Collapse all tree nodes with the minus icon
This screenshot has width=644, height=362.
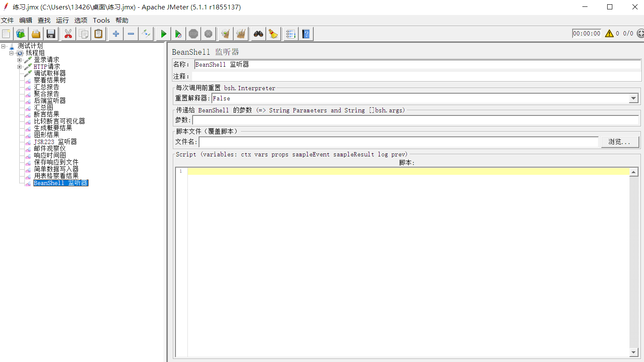131,34
